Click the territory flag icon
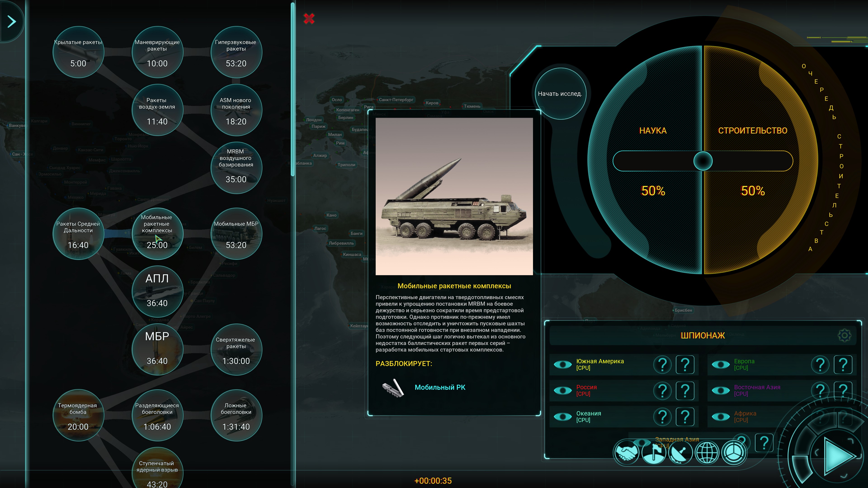This screenshot has height=488, width=868. coord(653,452)
